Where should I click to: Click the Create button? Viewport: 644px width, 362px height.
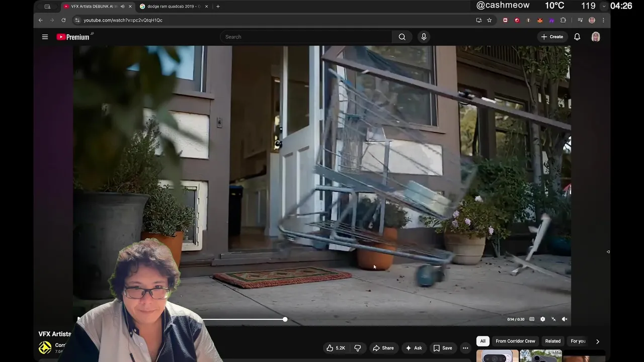(x=552, y=37)
